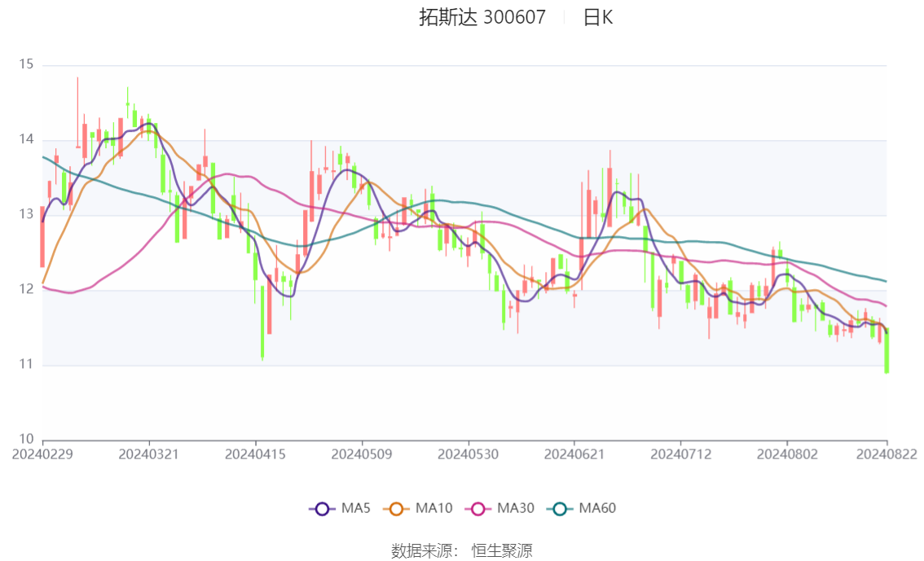Click the y-axis value 15
Viewport: 924px width, 561px height.
(26, 64)
